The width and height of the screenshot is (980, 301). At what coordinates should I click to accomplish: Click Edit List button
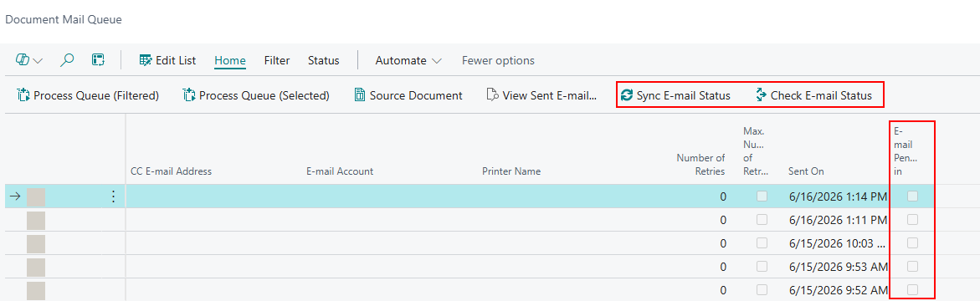click(167, 60)
